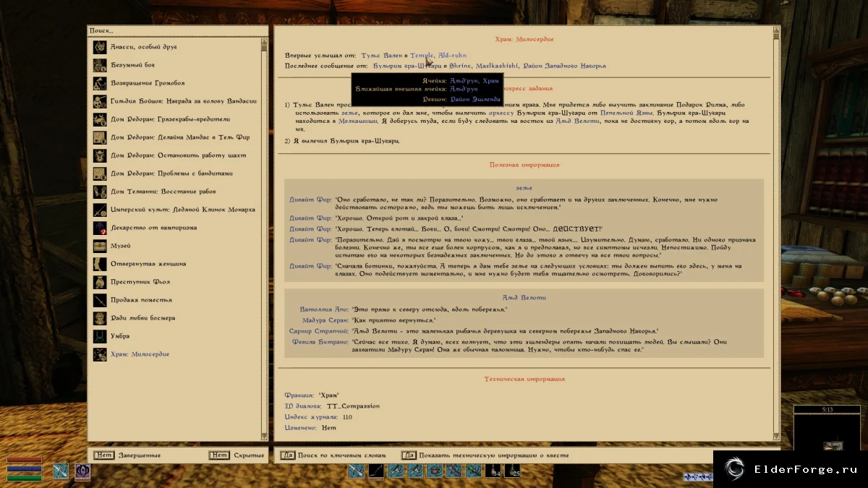Click the map icon for Делайна Мандас quest

click(100, 137)
